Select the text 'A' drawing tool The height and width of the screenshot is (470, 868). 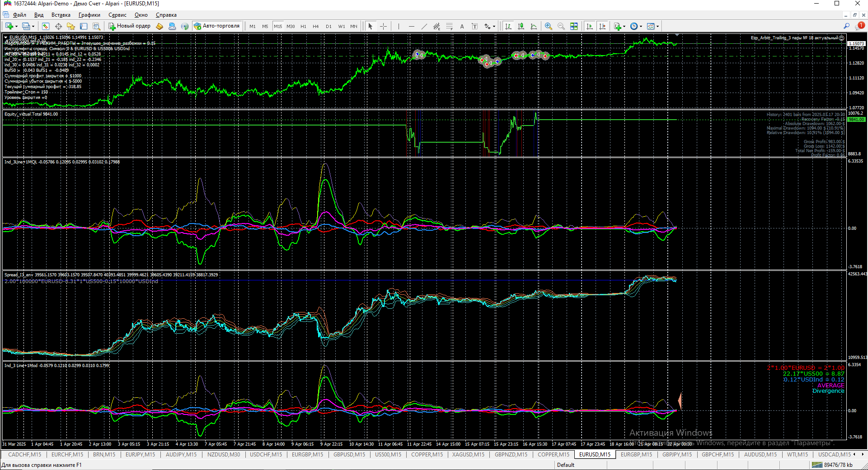click(462, 26)
